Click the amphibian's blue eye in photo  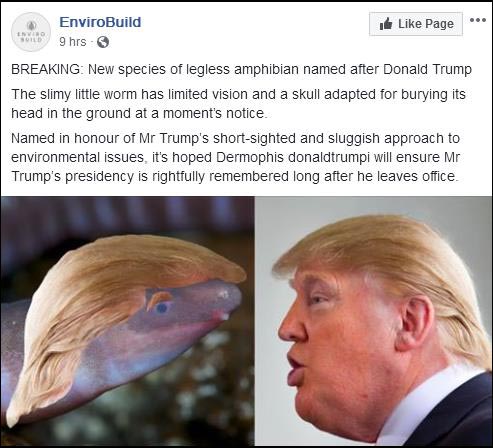tap(162, 308)
